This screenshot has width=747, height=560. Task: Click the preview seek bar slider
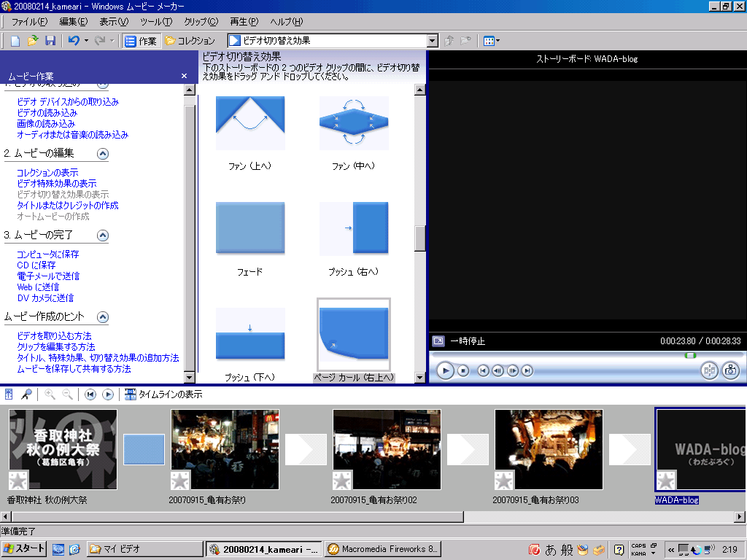tap(690, 355)
